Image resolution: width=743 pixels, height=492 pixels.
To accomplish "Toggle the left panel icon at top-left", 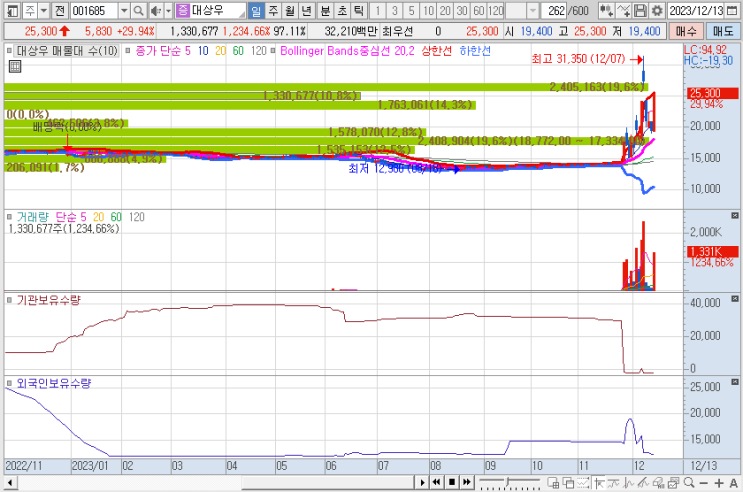I will pyautogui.click(x=13, y=10).
